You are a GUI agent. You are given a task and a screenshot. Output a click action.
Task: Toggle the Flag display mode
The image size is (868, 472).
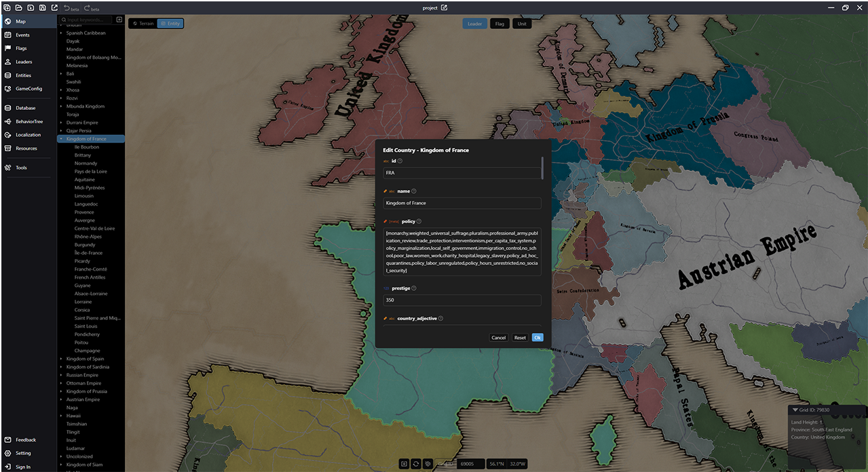point(499,24)
